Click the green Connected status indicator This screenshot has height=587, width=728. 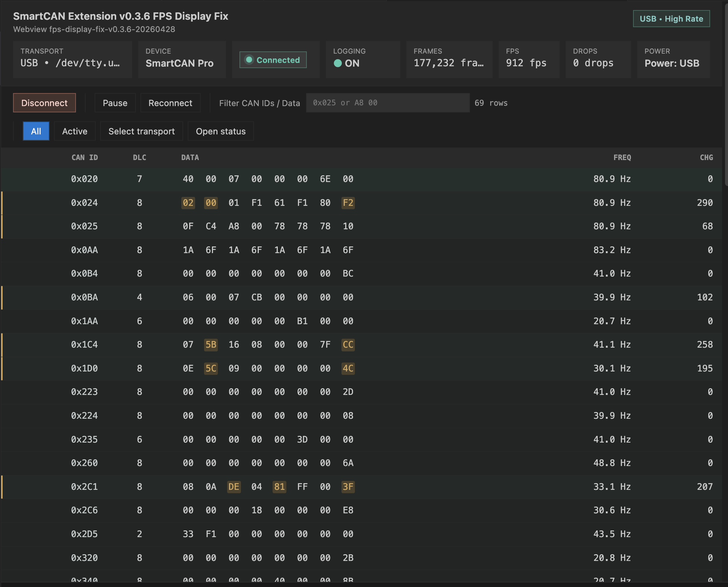(x=273, y=60)
